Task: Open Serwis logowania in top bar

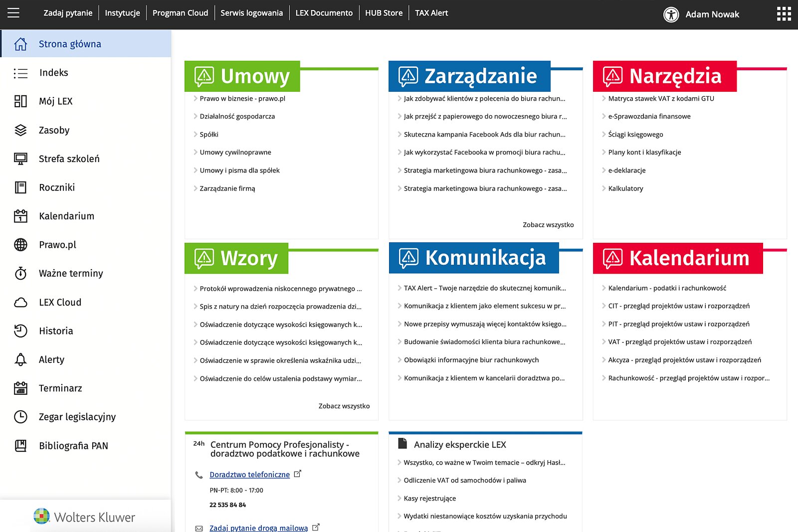Action: coord(251,13)
